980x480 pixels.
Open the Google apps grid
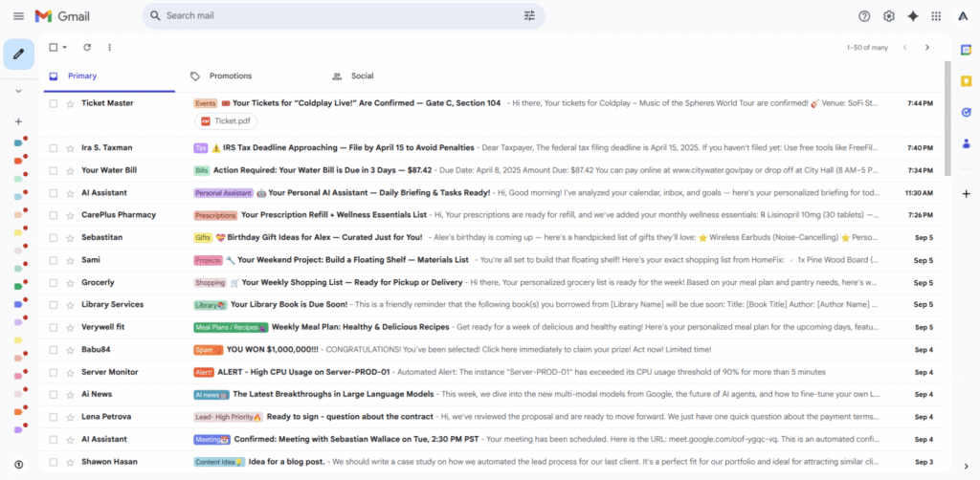(x=936, y=16)
